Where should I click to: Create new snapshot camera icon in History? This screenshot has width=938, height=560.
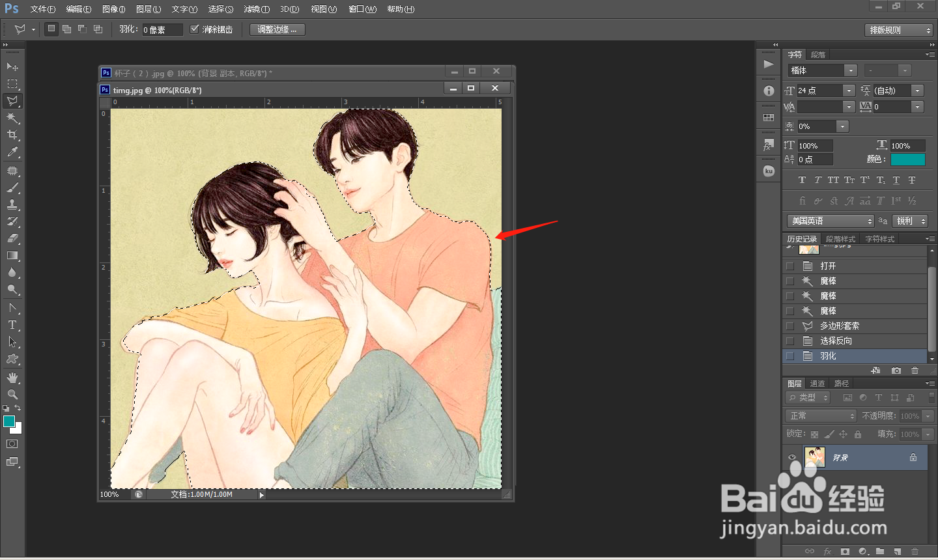click(x=896, y=371)
